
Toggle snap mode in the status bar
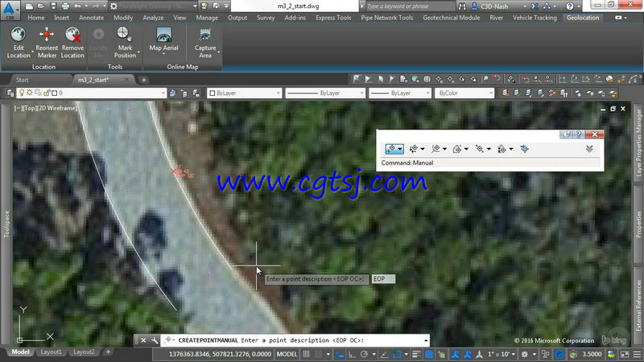point(318,354)
